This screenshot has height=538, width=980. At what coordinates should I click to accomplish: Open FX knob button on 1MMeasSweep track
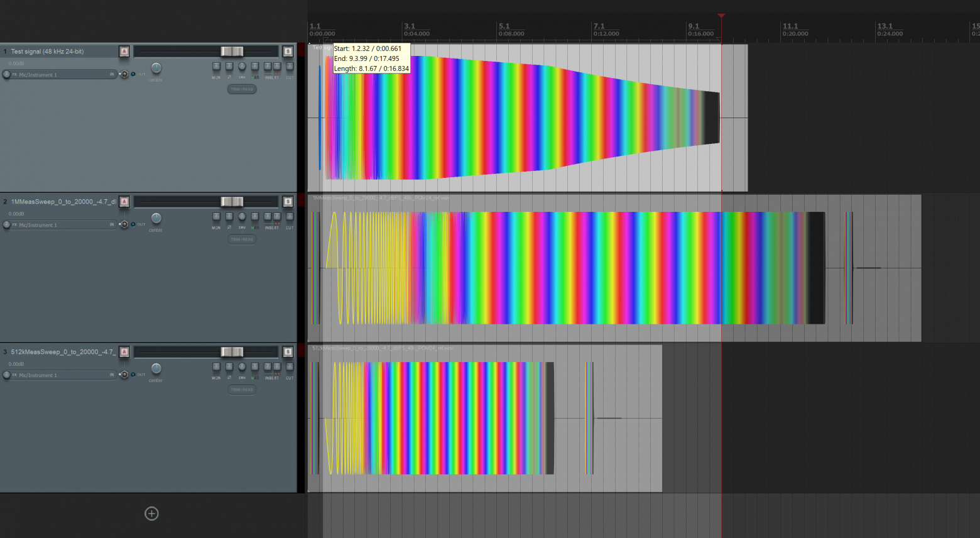pos(7,224)
